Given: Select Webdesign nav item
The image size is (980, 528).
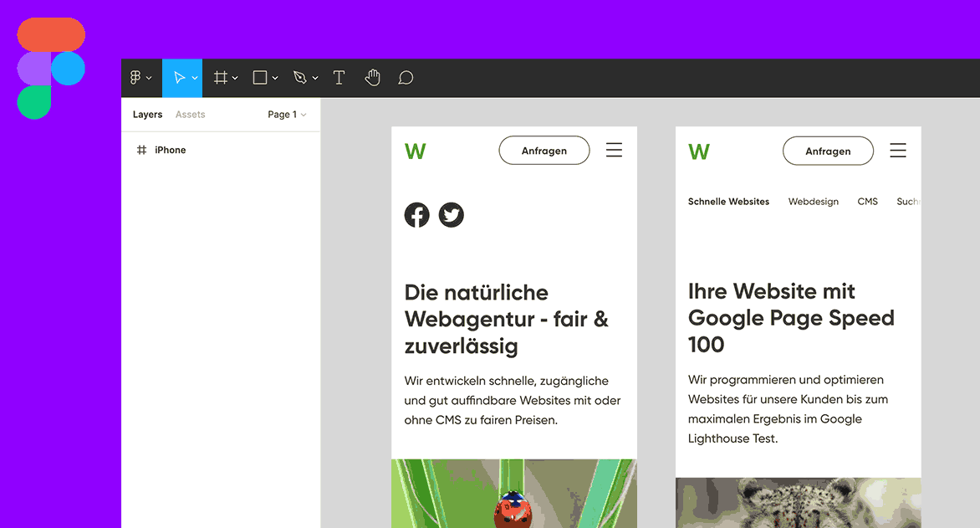Looking at the screenshot, I should (x=813, y=202).
